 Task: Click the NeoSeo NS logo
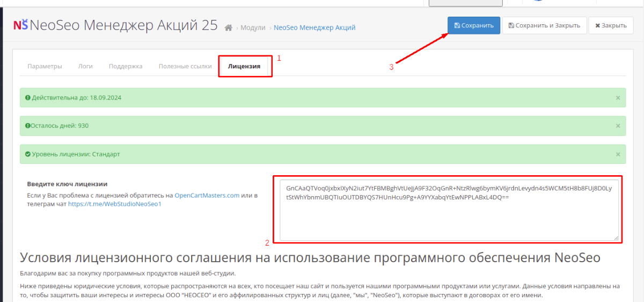(20, 25)
